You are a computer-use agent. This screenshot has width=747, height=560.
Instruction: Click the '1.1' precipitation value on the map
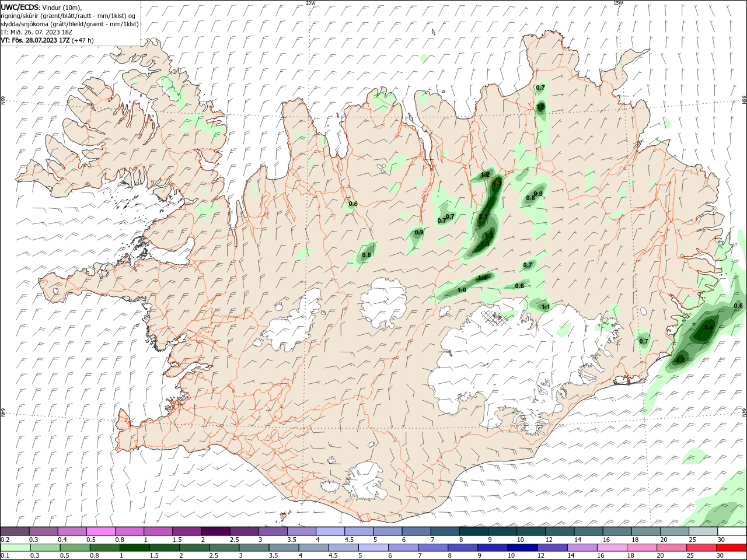click(x=546, y=307)
